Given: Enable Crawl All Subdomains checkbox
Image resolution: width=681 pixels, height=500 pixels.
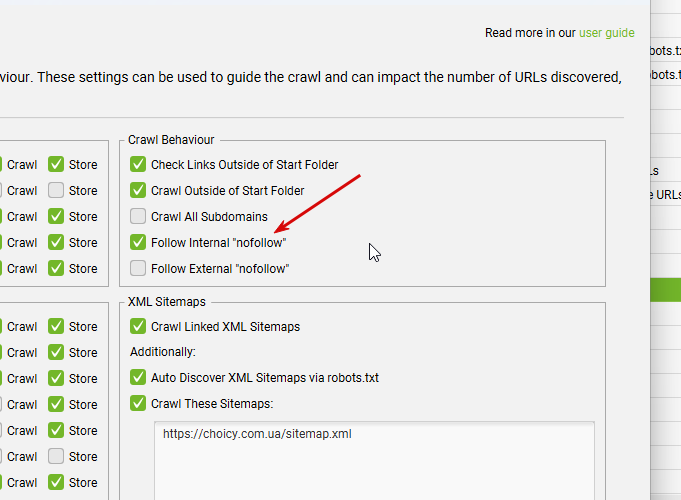Looking at the screenshot, I should [x=138, y=217].
